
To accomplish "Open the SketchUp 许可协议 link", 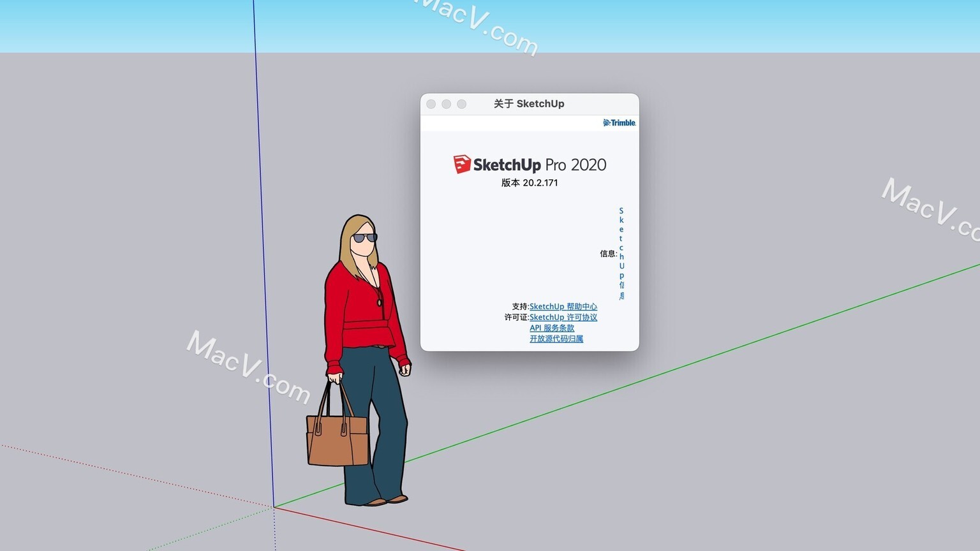I will coord(563,318).
